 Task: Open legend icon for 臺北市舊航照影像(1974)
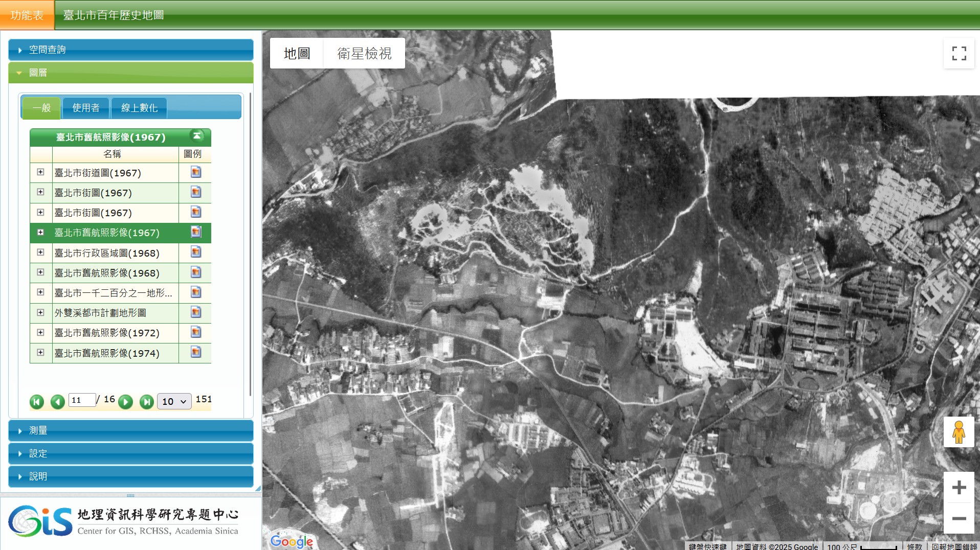(195, 353)
